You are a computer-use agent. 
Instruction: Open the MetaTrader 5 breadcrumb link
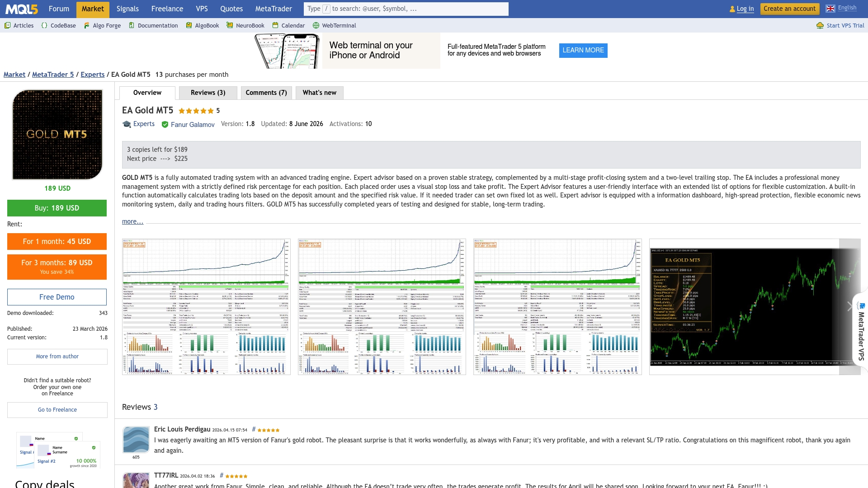point(53,75)
